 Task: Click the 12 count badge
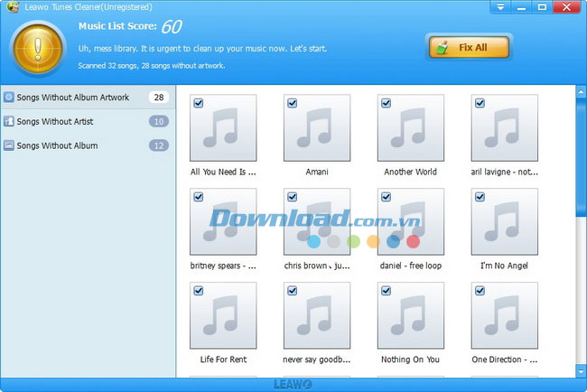coord(159,145)
